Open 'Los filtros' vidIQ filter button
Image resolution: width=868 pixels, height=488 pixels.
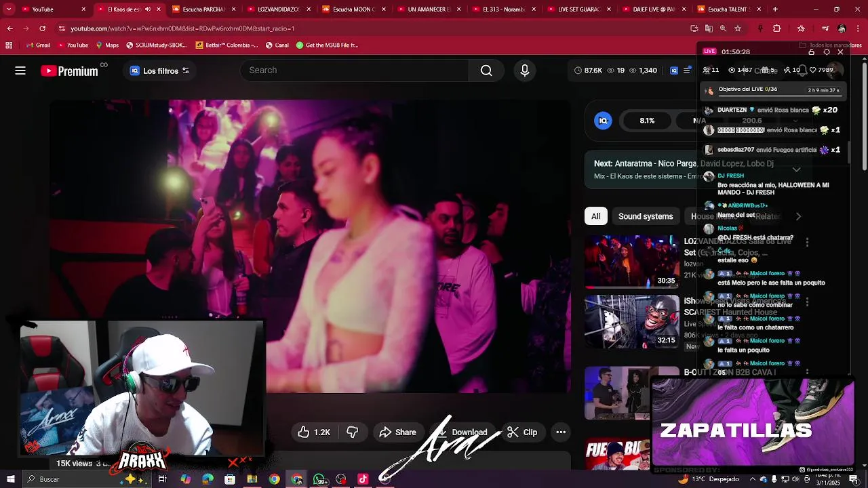coord(159,70)
